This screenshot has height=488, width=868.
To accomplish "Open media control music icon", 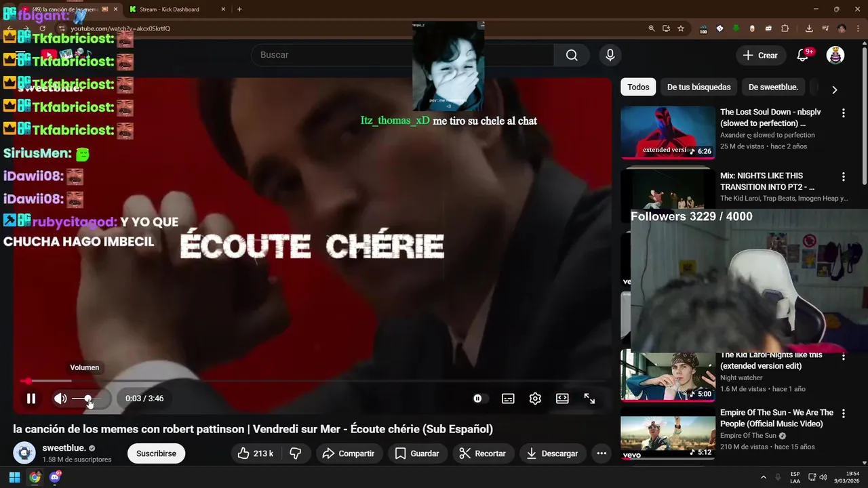I will (825, 28).
